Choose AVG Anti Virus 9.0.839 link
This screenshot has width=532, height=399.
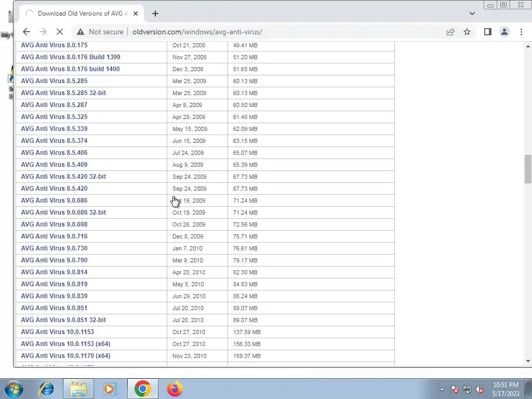[x=54, y=296]
